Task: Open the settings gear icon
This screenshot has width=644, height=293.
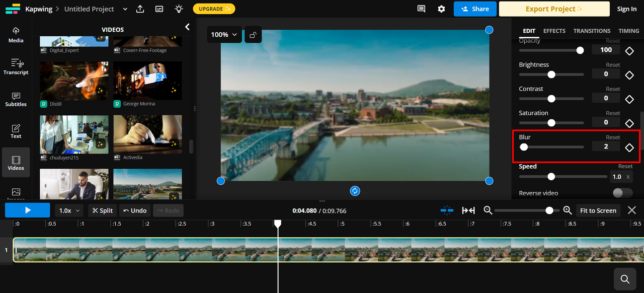Action: 441,9
